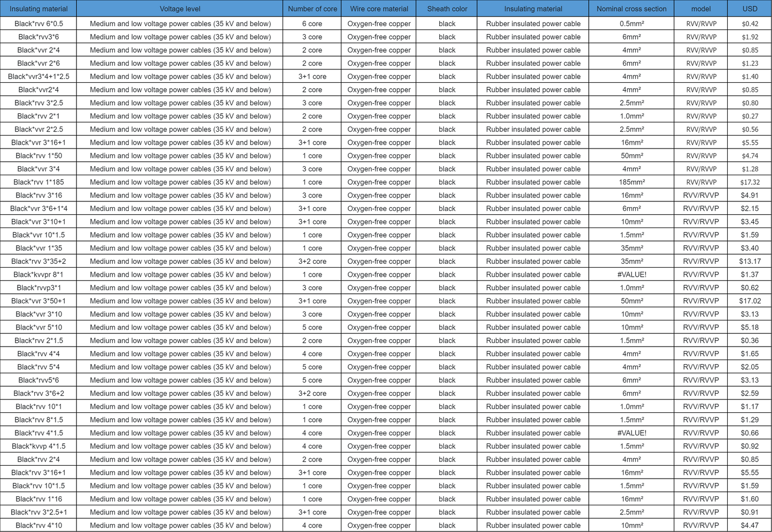
Task: Select the Sheath color column header
Action: (447, 9)
